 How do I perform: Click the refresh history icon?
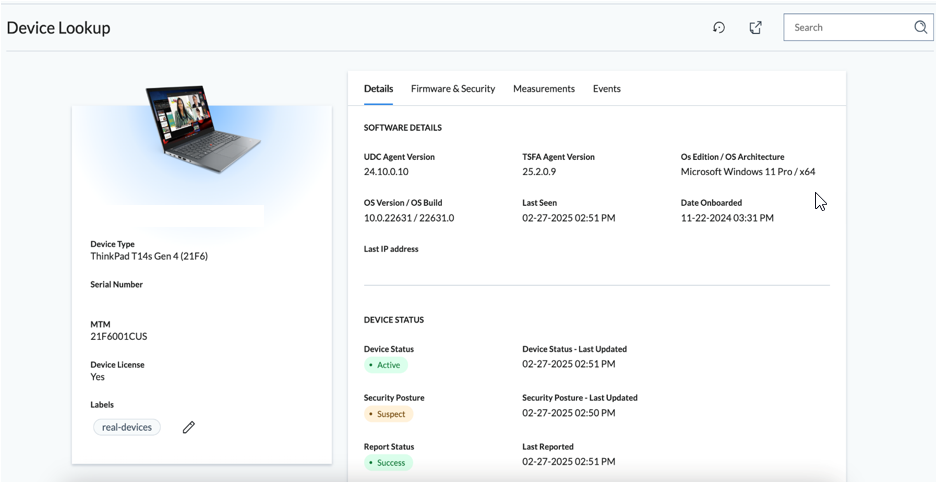(718, 28)
